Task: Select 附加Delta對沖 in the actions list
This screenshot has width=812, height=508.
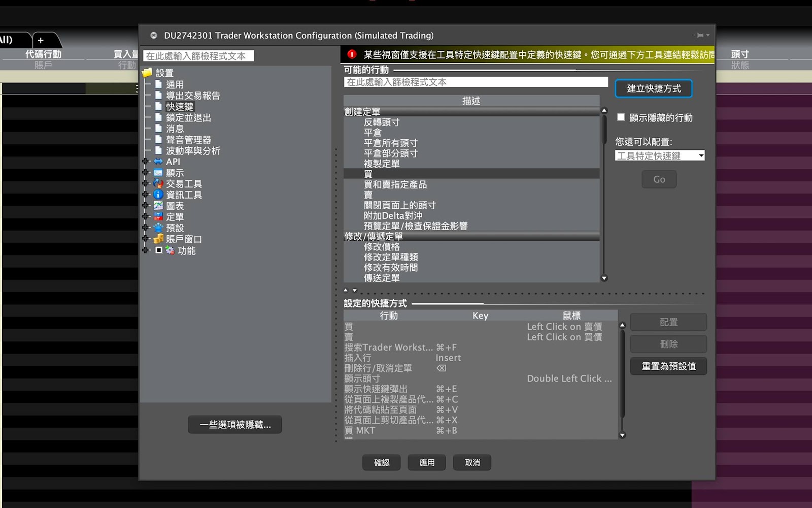Action: pyautogui.click(x=471, y=215)
